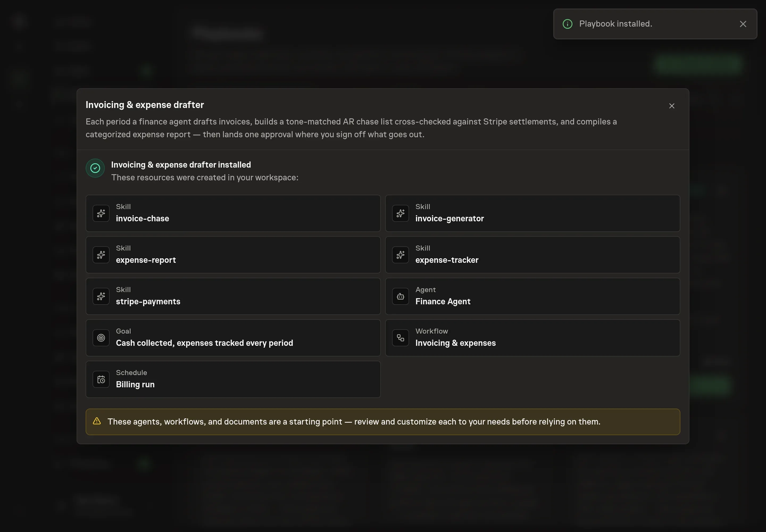Open the expense-report skill
Viewport: 766px width, 532px height.
click(233, 255)
